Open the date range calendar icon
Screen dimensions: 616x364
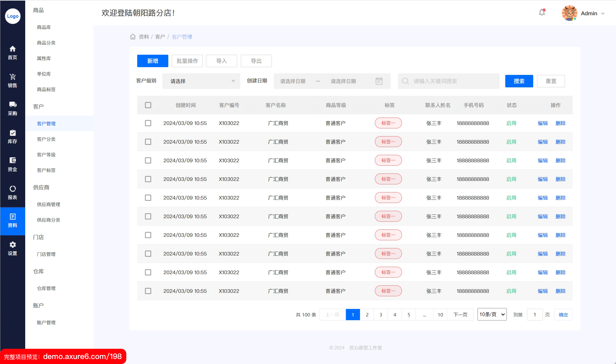pyautogui.click(x=379, y=81)
